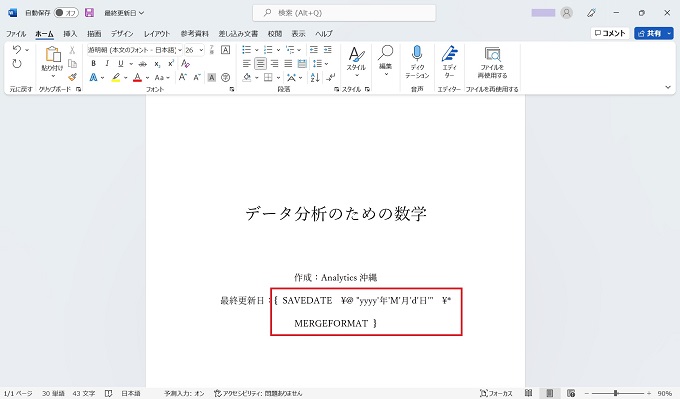Screen dimensions: 680x399
Task: Apply superscript formatting
Action: 171,64
